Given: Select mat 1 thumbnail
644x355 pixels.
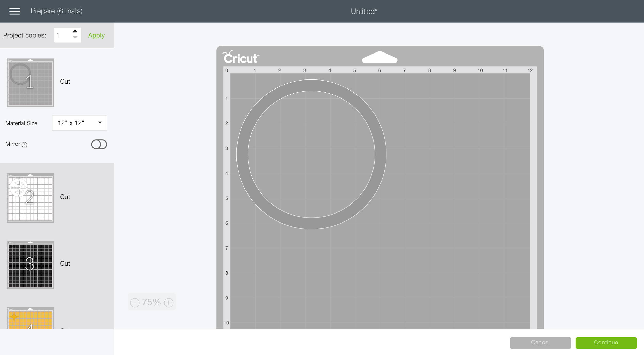Looking at the screenshot, I should (30, 83).
